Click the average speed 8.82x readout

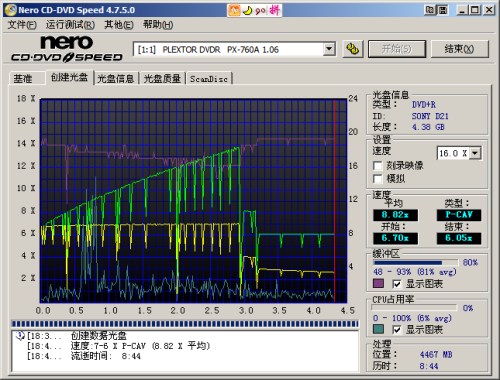pyautogui.click(x=395, y=215)
